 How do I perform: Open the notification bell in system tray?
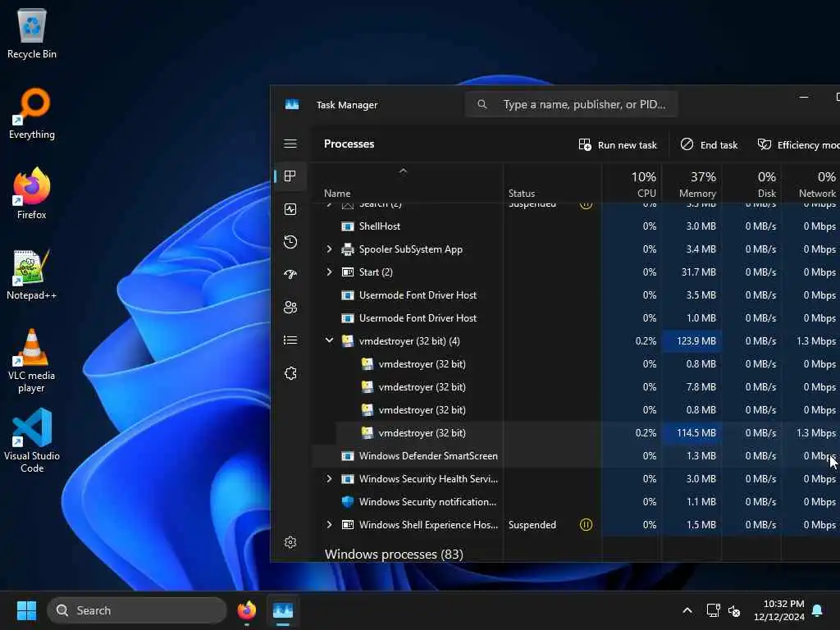tap(818, 610)
